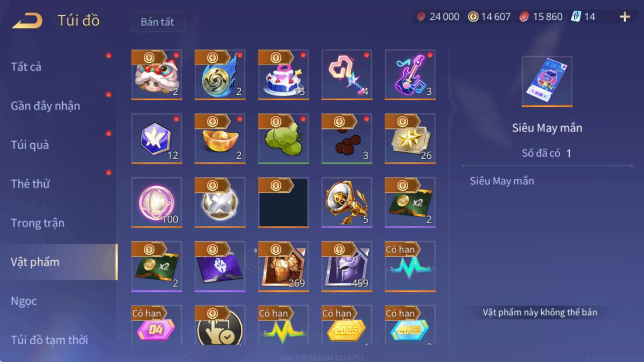
Task: Select the heart-shaped neon key item
Action: pyautogui.click(x=347, y=75)
